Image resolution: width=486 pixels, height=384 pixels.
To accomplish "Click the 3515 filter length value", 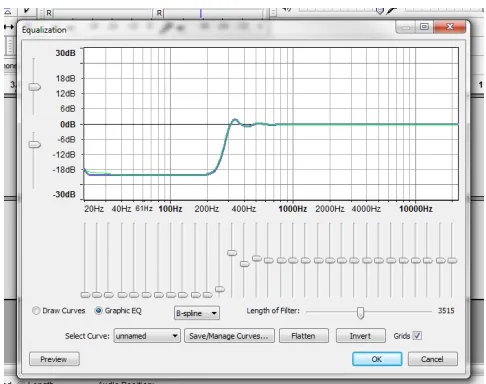I will click(446, 311).
